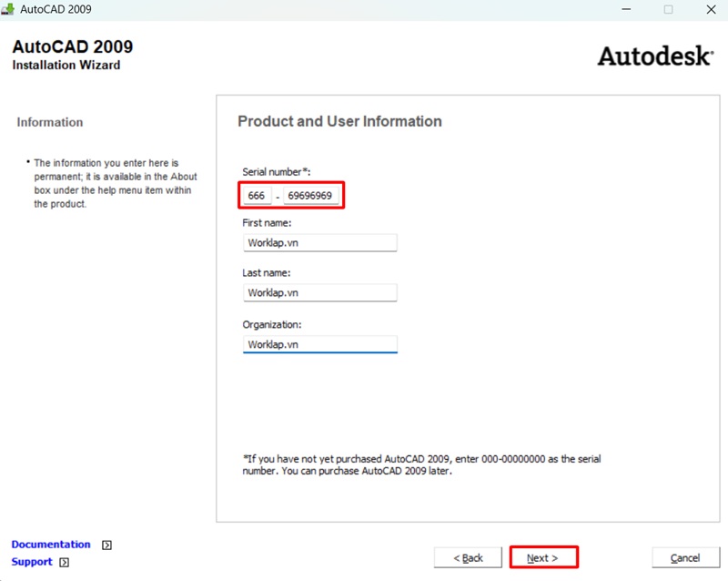Click the arrow icon beside Documentation
The width and height of the screenshot is (728, 581).
click(x=106, y=545)
